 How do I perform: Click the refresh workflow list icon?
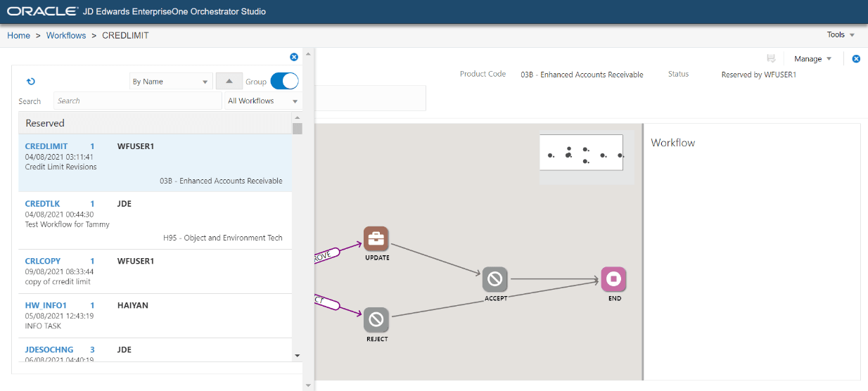31,82
